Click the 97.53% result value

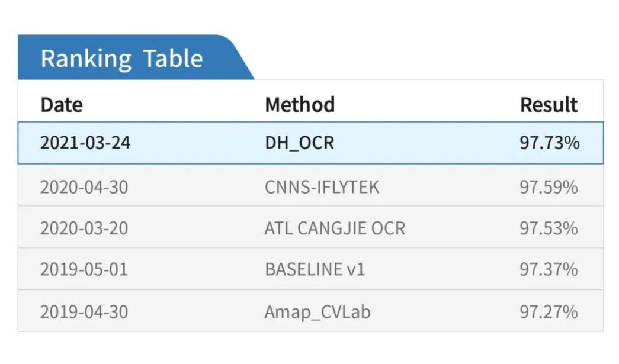tap(549, 228)
